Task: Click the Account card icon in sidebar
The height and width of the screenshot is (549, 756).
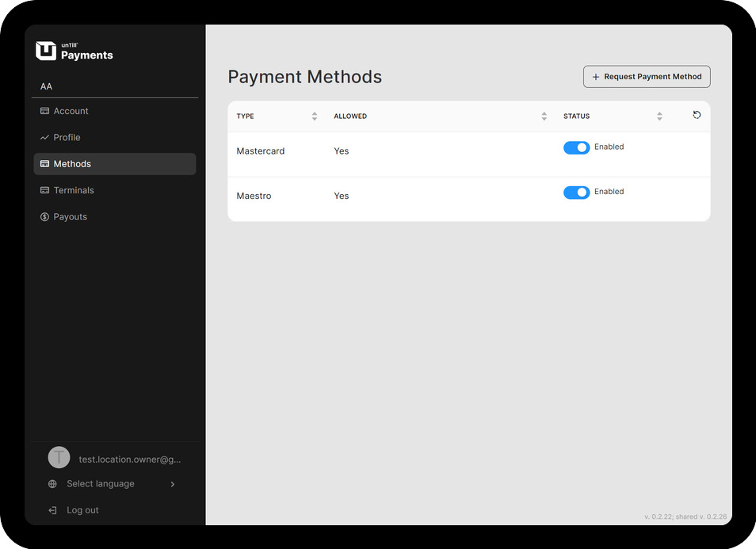Action: pos(44,111)
